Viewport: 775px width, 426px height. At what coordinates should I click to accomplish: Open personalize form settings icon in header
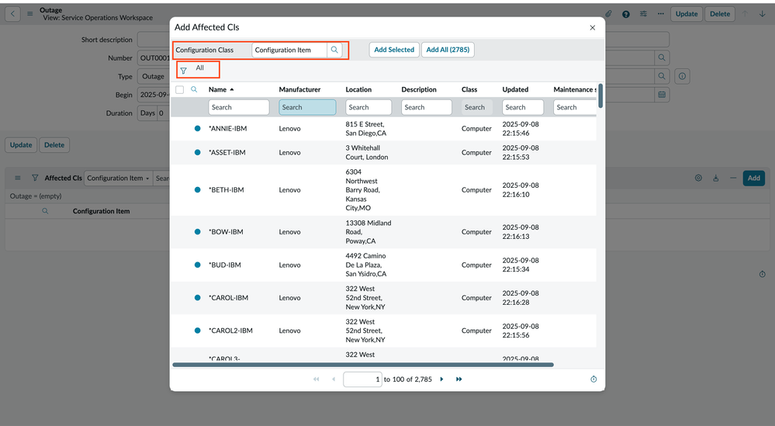pos(643,14)
